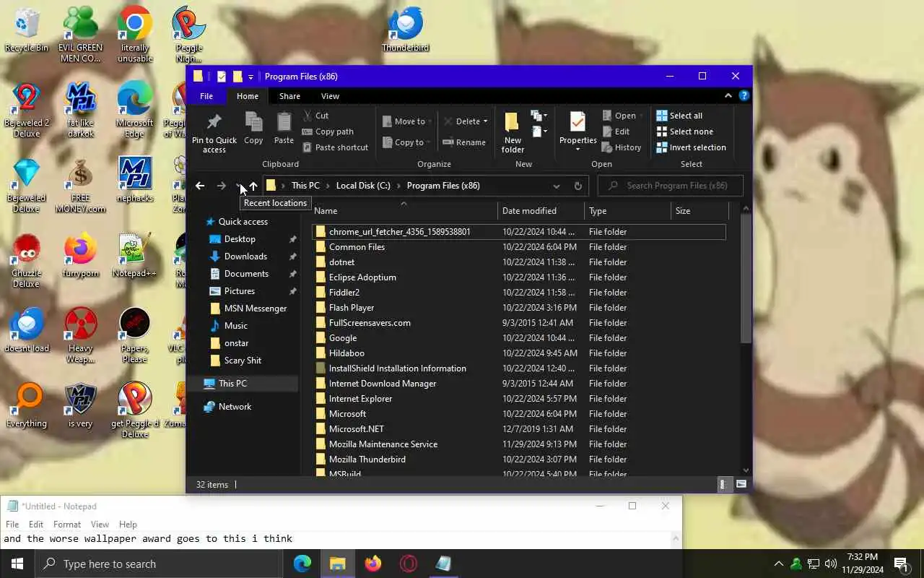
Task: Click the Up one level arrow
Action: pos(253,186)
